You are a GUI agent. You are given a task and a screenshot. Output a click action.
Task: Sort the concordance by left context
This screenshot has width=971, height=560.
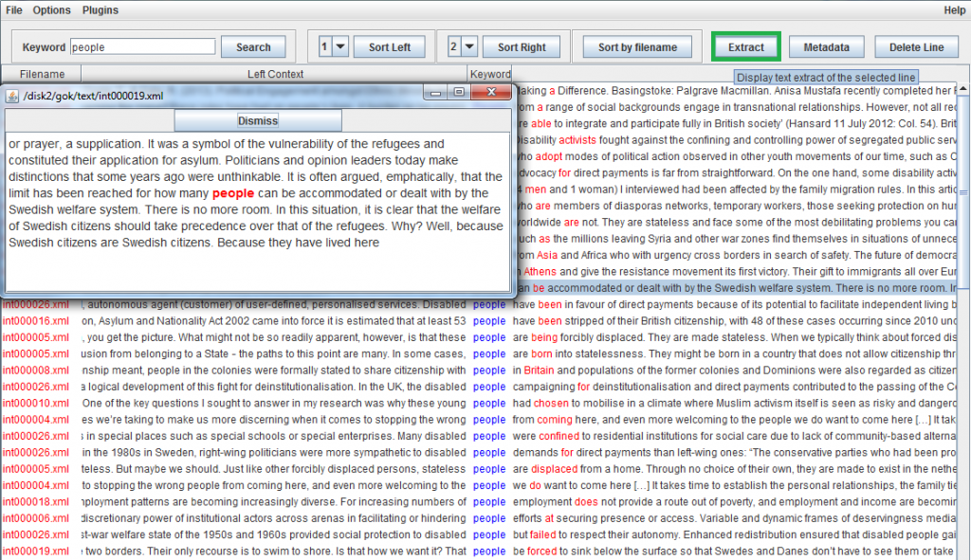(390, 46)
